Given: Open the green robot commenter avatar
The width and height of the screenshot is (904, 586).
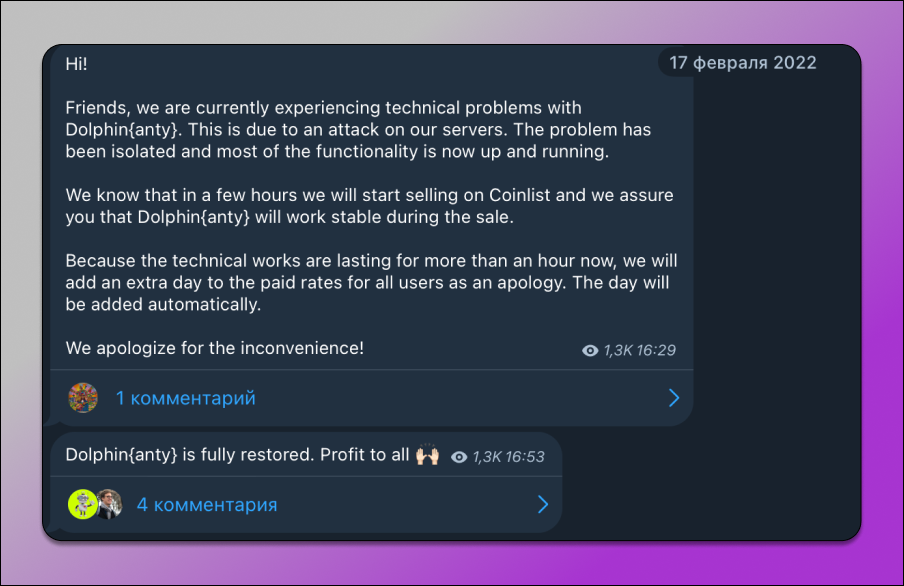Looking at the screenshot, I should [x=82, y=504].
